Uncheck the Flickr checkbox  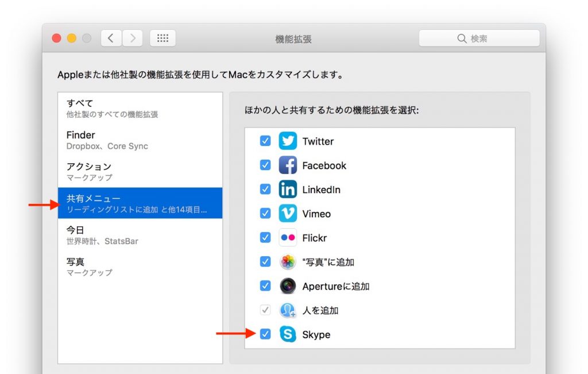(265, 238)
